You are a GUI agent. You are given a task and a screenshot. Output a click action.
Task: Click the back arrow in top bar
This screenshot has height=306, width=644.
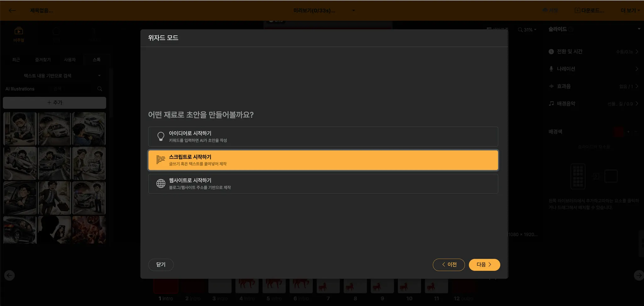point(12,10)
